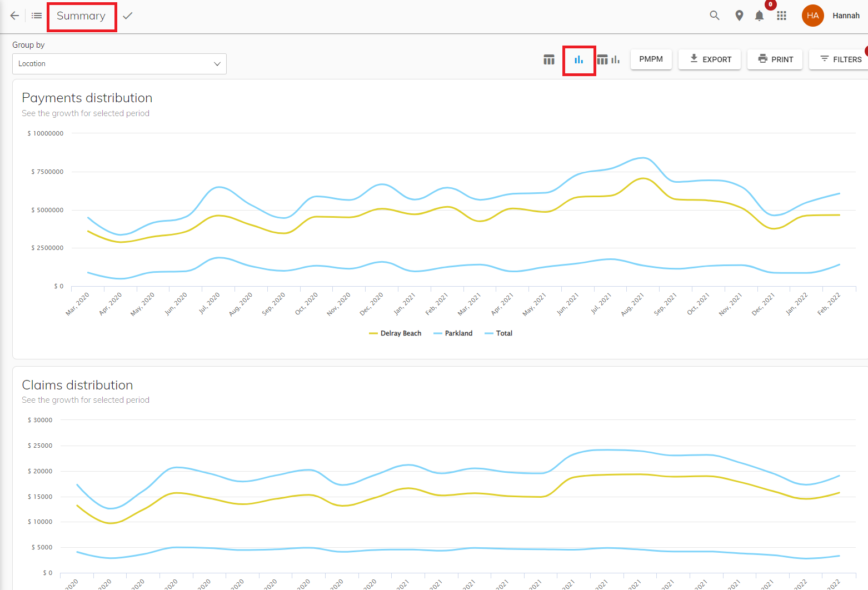868x590 pixels.
Task: Click the EXPORT button
Action: [x=710, y=59]
